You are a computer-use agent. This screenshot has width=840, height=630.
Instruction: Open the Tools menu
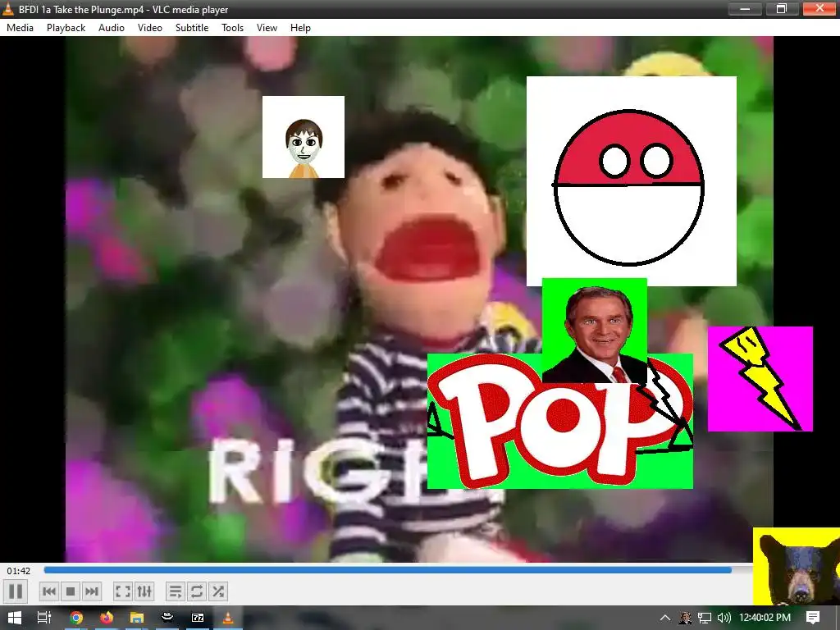(232, 28)
